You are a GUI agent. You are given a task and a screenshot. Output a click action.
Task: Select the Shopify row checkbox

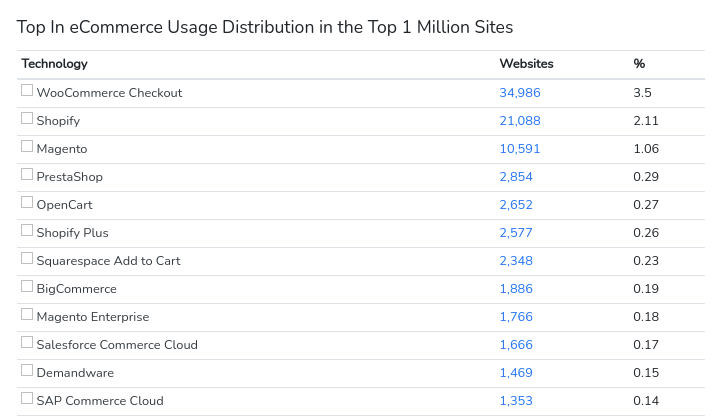pyautogui.click(x=27, y=119)
